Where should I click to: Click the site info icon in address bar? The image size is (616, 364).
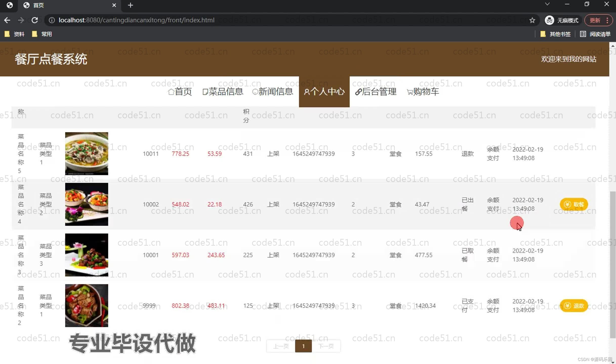coord(52,20)
